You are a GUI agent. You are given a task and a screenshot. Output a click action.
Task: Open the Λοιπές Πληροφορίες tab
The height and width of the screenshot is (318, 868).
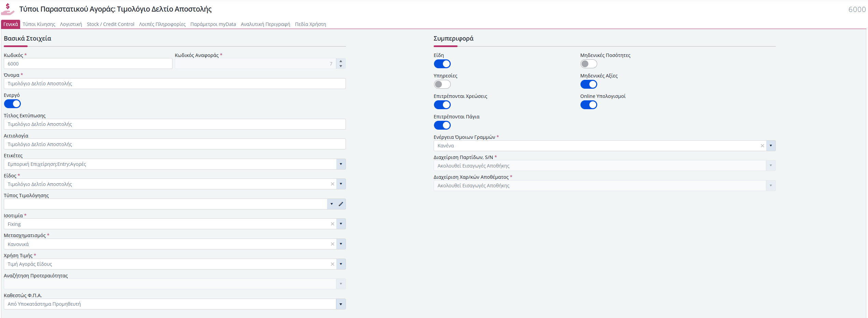[162, 24]
